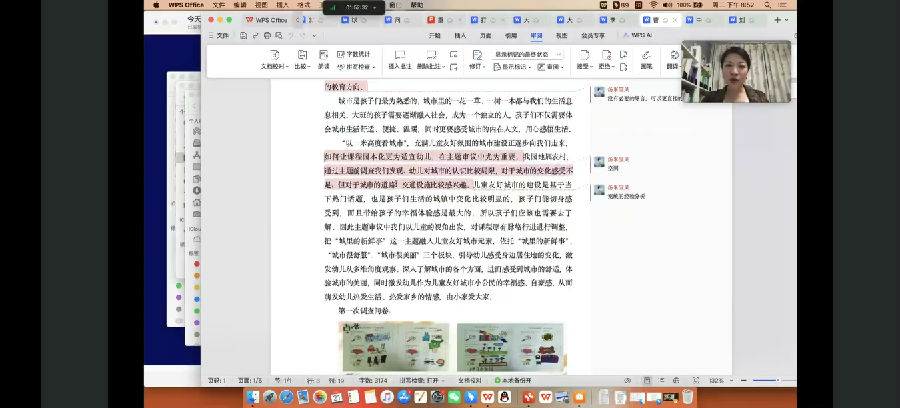Click the WPS AI button
Screen dimensions: 900x408
pyautogui.click(x=636, y=35)
